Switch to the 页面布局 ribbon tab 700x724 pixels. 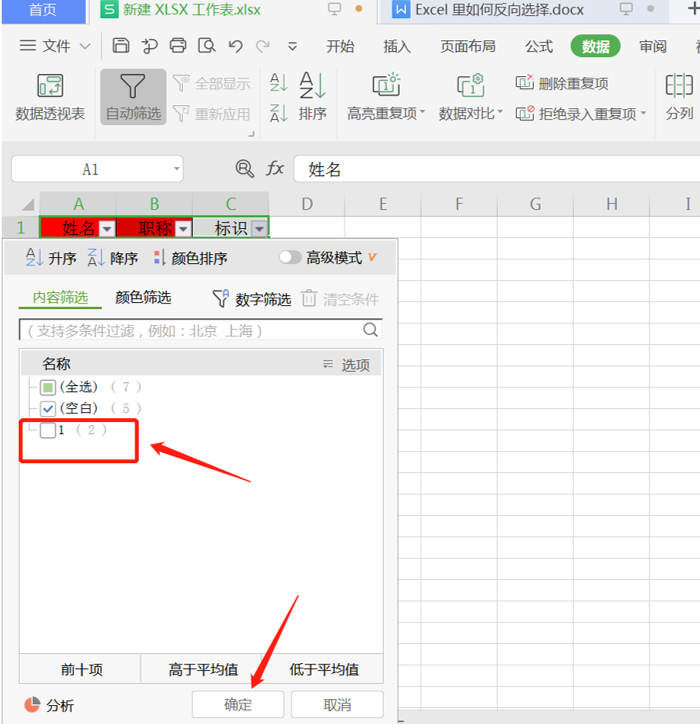pos(468,46)
